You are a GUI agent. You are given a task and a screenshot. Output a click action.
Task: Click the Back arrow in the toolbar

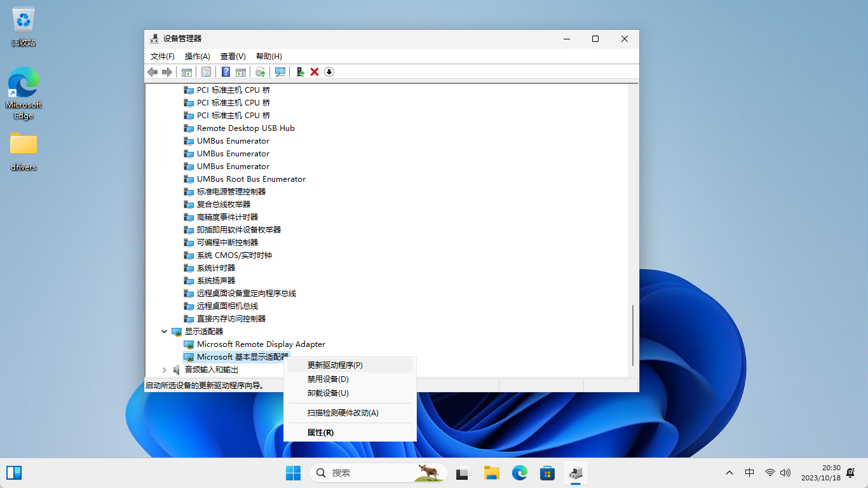pos(153,72)
